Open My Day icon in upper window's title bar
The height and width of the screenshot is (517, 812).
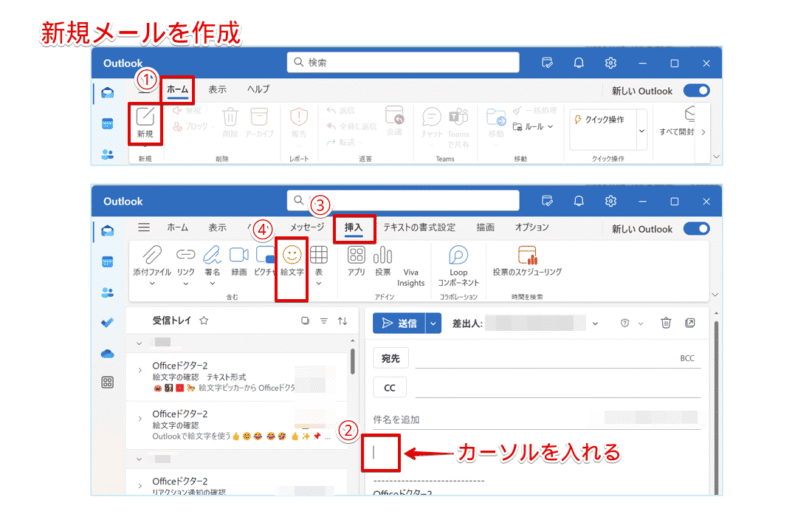[547, 63]
